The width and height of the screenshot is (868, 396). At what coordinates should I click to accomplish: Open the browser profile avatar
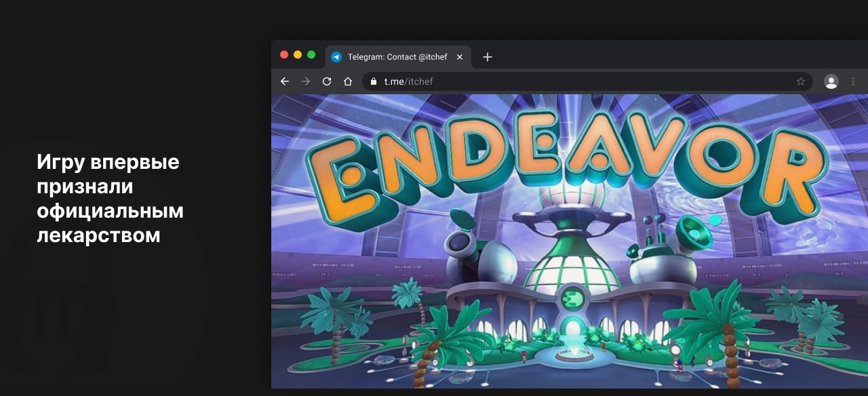point(831,81)
